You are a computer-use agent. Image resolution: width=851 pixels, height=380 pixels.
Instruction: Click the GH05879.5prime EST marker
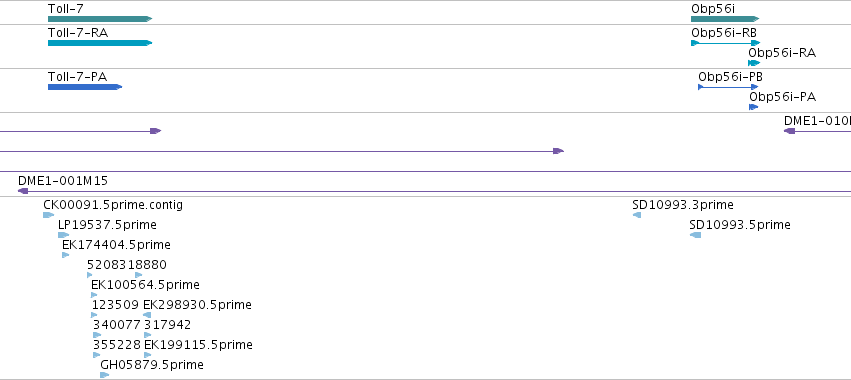105,375
